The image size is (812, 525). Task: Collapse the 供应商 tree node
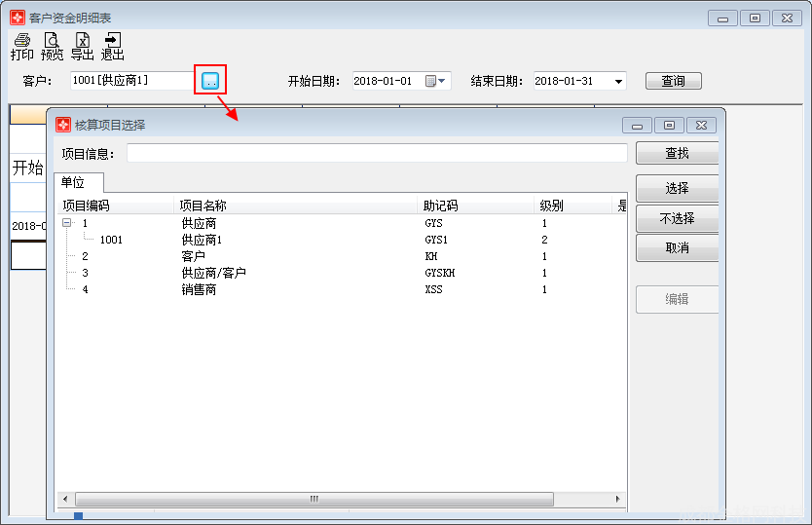pos(67,223)
